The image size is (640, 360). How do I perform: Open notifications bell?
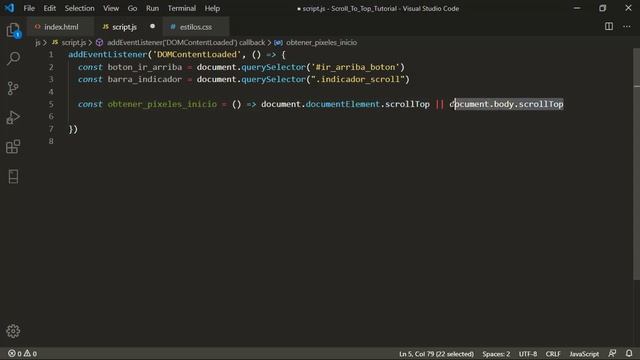click(629, 353)
